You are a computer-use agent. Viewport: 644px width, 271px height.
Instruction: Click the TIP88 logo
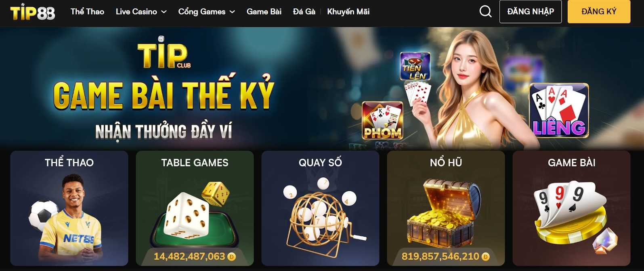tap(33, 12)
